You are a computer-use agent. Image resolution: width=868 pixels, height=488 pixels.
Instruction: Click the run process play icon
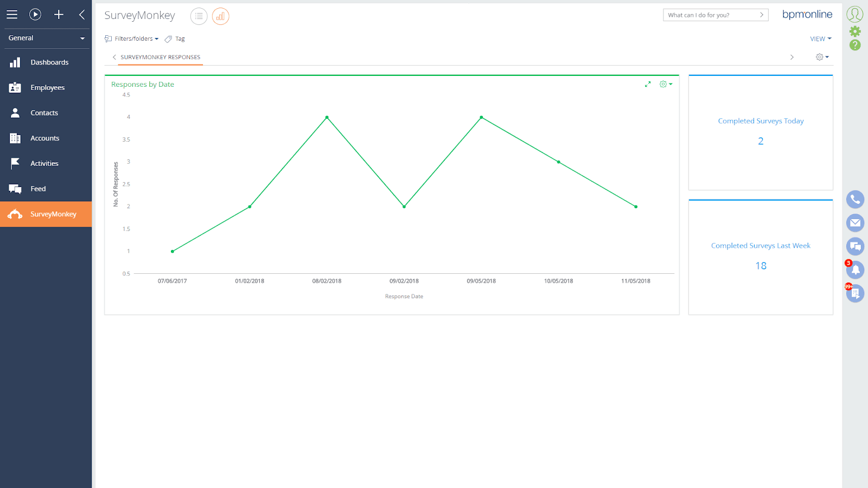click(x=35, y=15)
